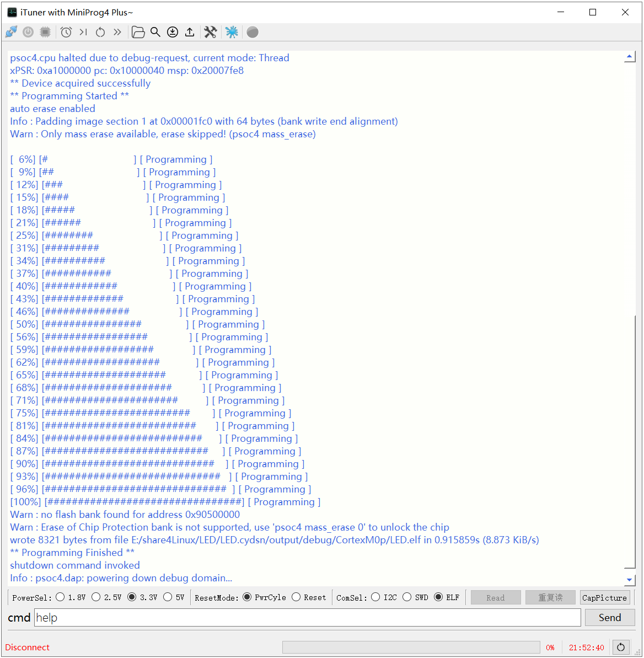Screen dimensions: 644x658
Task: Open tools with wrench and hammer icon
Action: (x=211, y=32)
